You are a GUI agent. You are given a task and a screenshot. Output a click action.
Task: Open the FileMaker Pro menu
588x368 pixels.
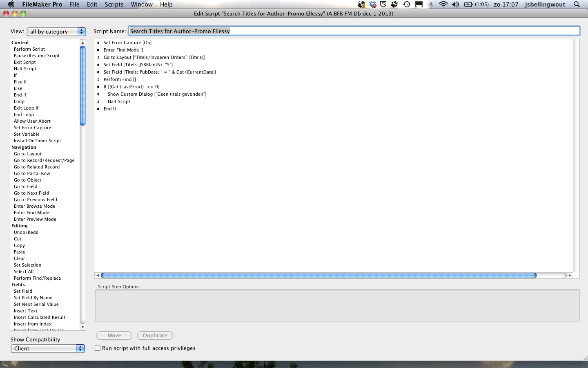point(42,4)
